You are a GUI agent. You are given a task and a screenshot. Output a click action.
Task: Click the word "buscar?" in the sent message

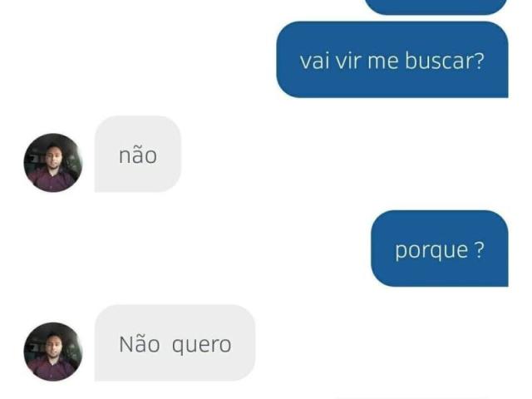(x=445, y=61)
